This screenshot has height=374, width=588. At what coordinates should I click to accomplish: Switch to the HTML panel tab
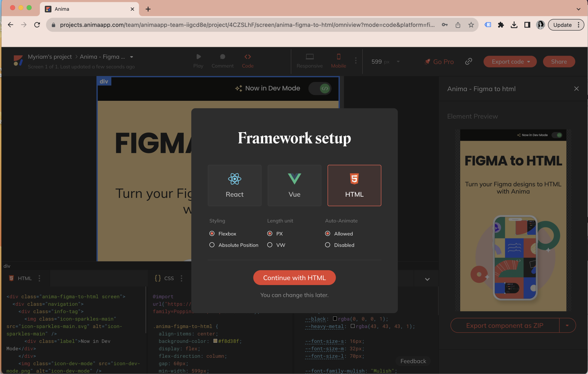click(25, 278)
